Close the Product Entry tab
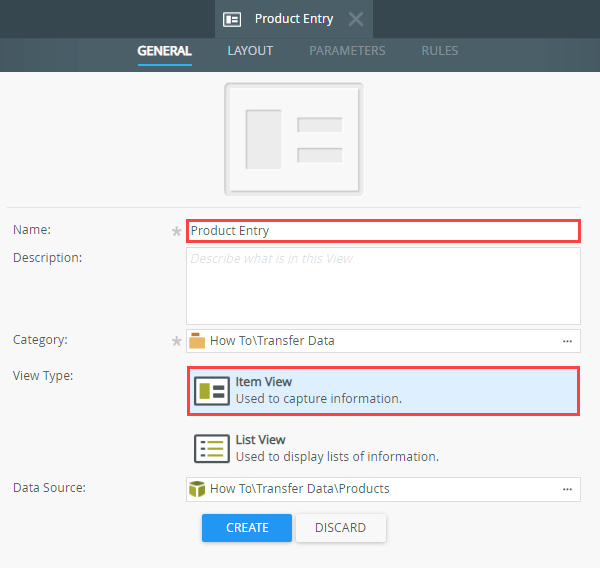 [356, 19]
